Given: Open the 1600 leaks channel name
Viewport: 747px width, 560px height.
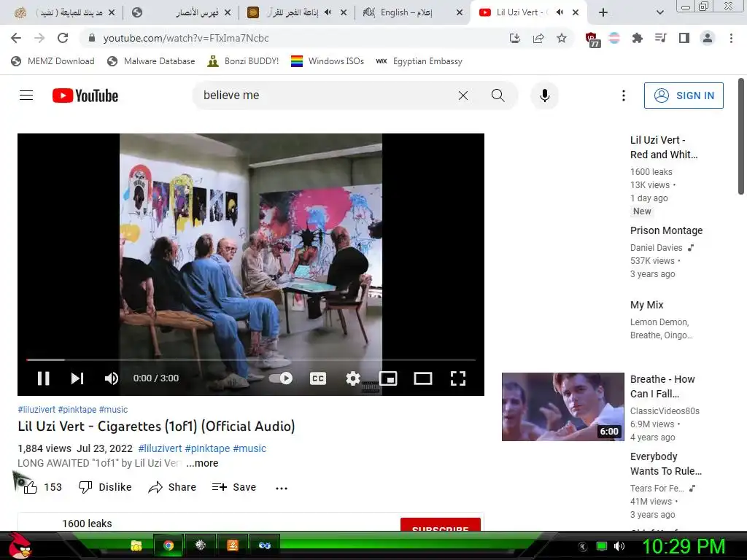Looking at the screenshot, I should tap(88, 524).
